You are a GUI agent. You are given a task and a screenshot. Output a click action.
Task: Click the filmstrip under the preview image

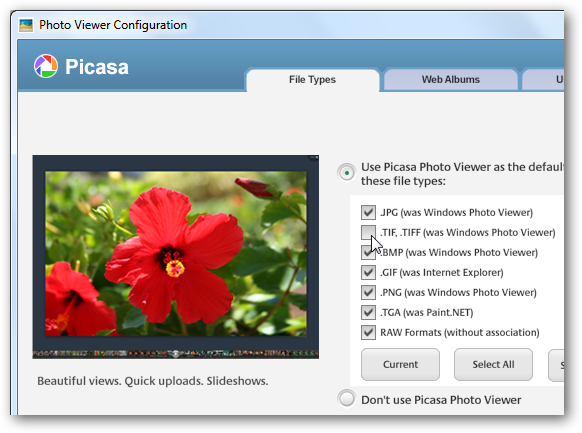click(176, 354)
